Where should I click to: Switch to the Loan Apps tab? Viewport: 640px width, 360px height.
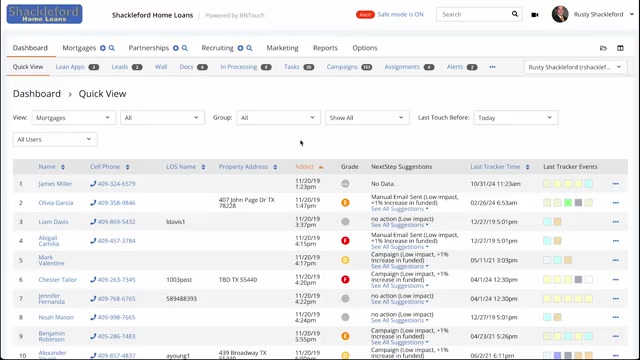[x=77, y=67]
